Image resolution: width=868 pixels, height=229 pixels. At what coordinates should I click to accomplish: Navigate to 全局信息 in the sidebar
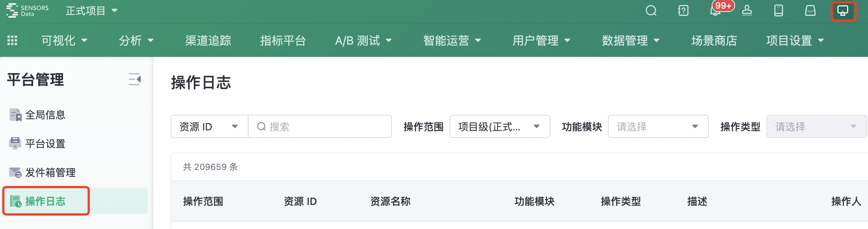click(x=45, y=114)
